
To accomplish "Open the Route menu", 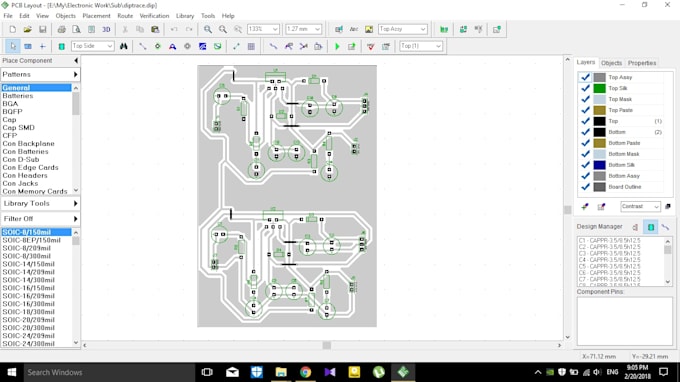I will (125, 16).
